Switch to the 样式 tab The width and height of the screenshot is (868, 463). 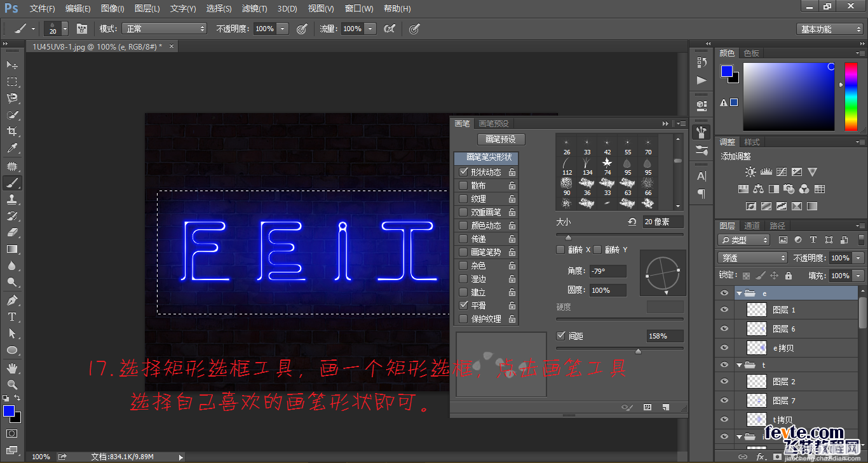(x=752, y=142)
